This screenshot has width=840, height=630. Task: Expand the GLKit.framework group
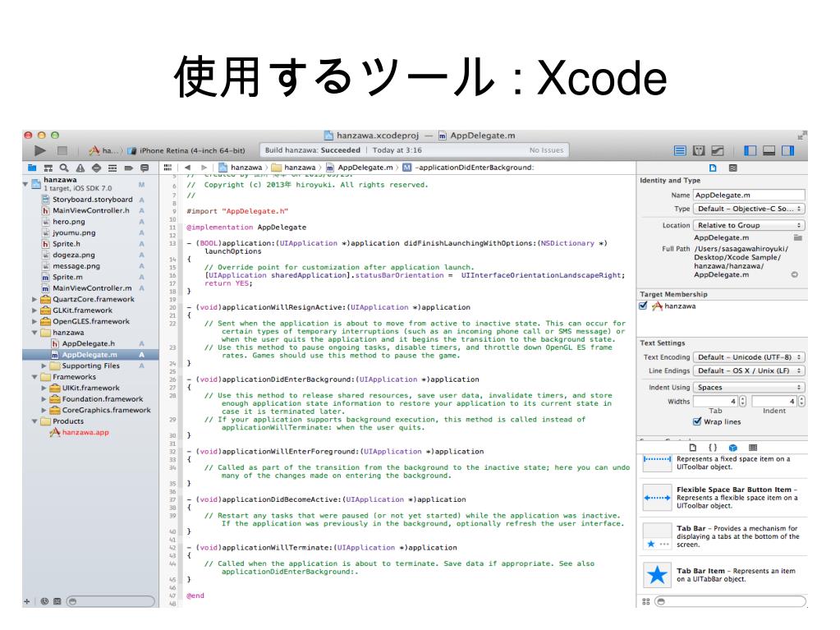click(x=34, y=310)
